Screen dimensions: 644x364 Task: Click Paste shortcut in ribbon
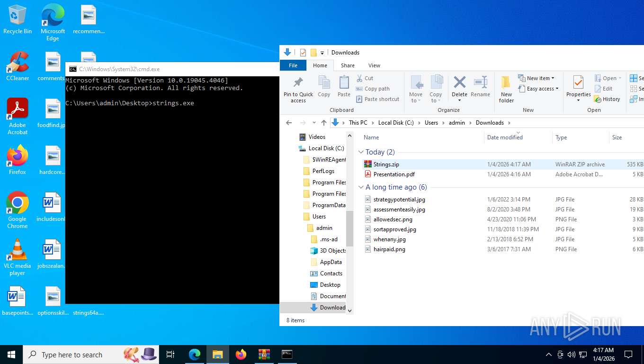(377, 99)
